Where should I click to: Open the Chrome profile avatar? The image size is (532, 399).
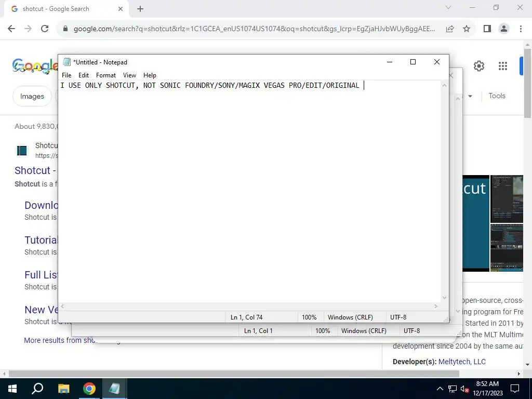click(x=504, y=29)
